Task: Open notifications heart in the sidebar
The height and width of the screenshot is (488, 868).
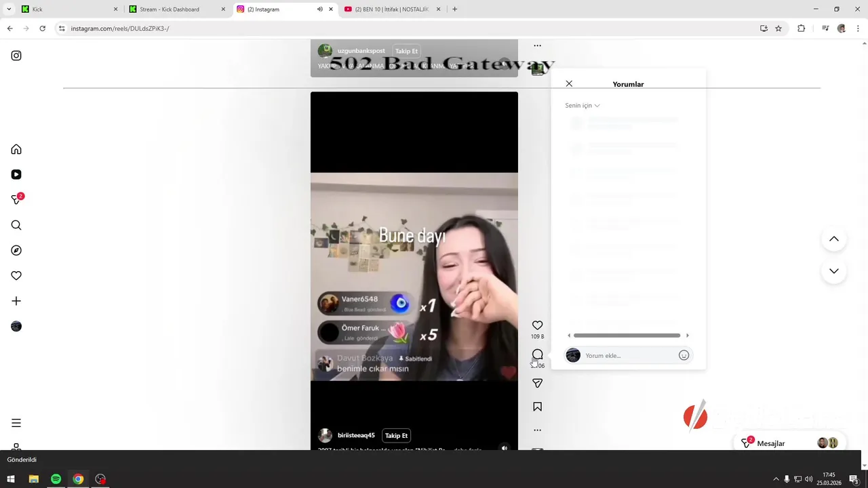Action: coord(16,275)
